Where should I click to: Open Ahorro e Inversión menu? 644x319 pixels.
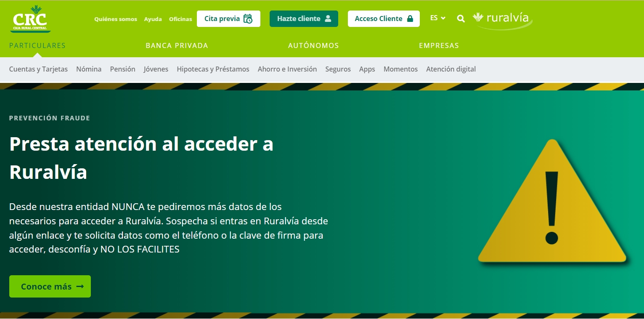[287, 69]
